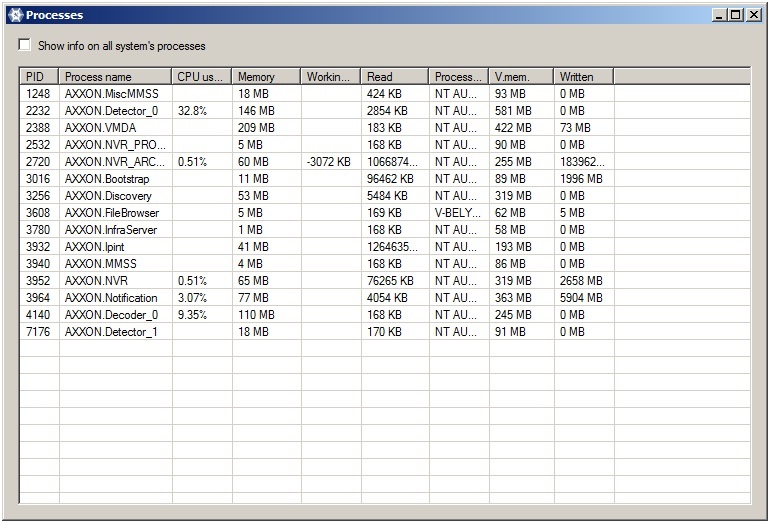Click the Process owner column header
The image size is (770, 523).
[459, 77]
